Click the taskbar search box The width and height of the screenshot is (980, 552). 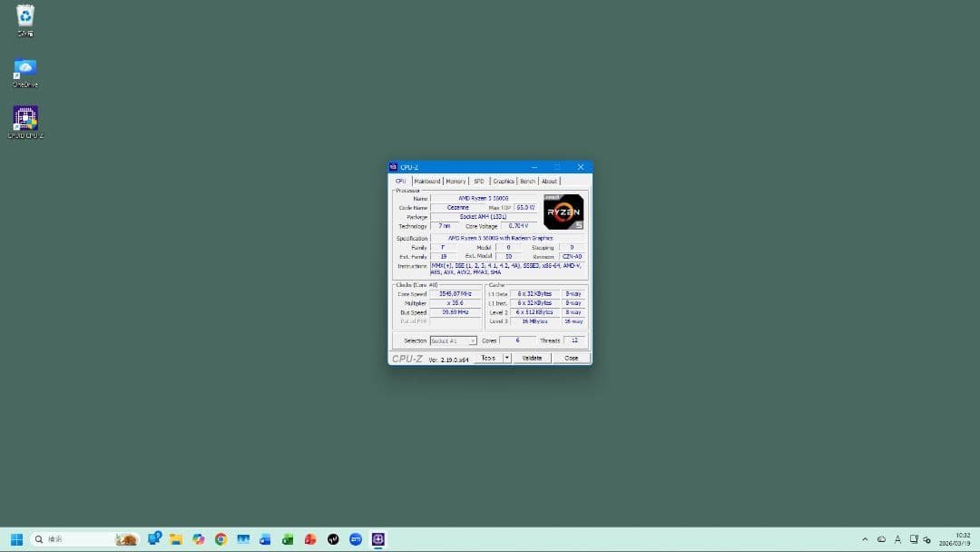click(x=84, y=539)
